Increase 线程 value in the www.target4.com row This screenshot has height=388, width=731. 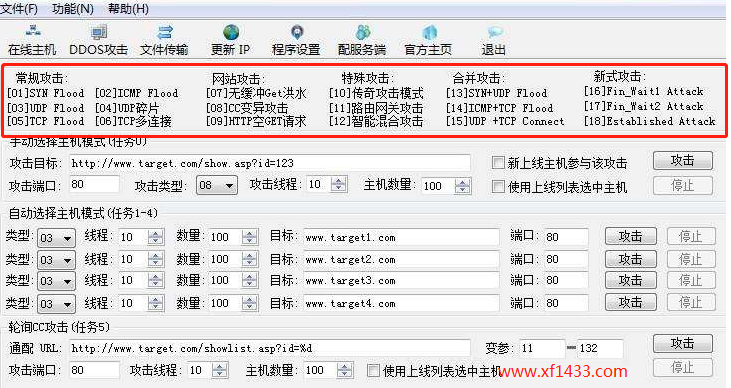point(155,299)
